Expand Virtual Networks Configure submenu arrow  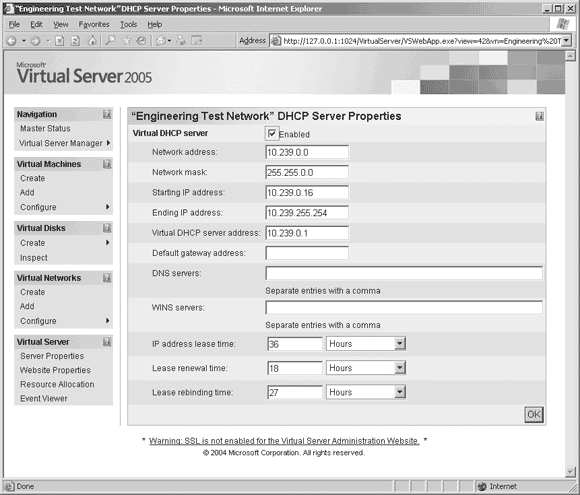[x=108, y=321]
